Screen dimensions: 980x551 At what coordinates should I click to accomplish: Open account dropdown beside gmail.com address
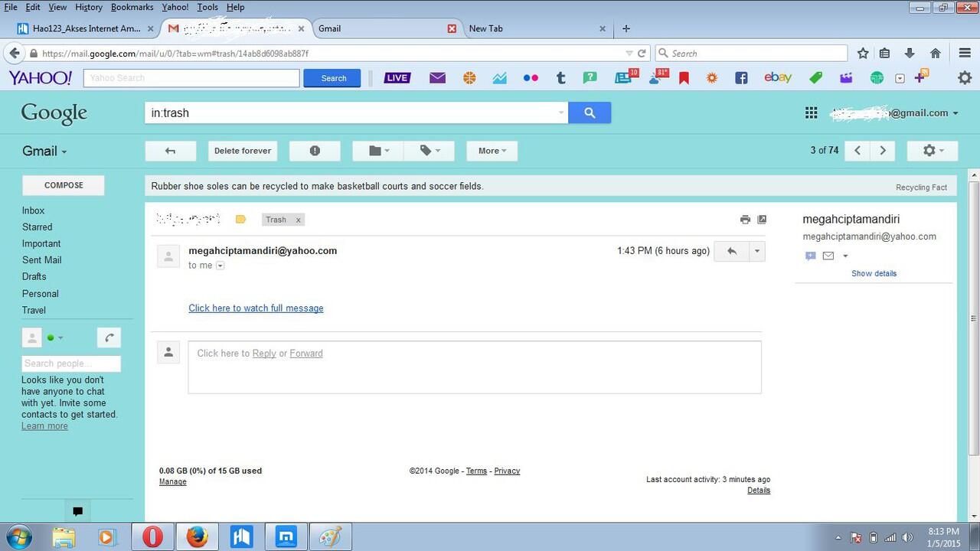(955, 113)
